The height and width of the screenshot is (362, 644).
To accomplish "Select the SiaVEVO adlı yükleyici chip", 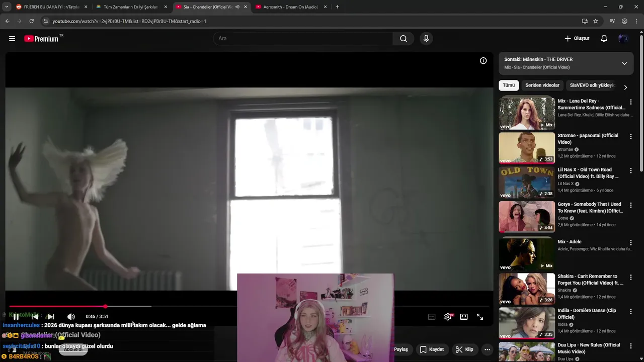I will (592, 85).
